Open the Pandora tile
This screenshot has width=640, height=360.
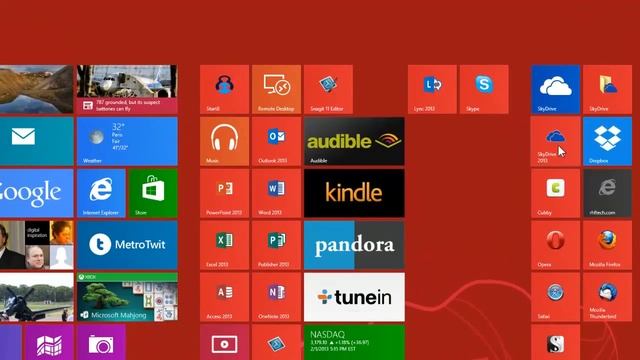pos(354,245)
